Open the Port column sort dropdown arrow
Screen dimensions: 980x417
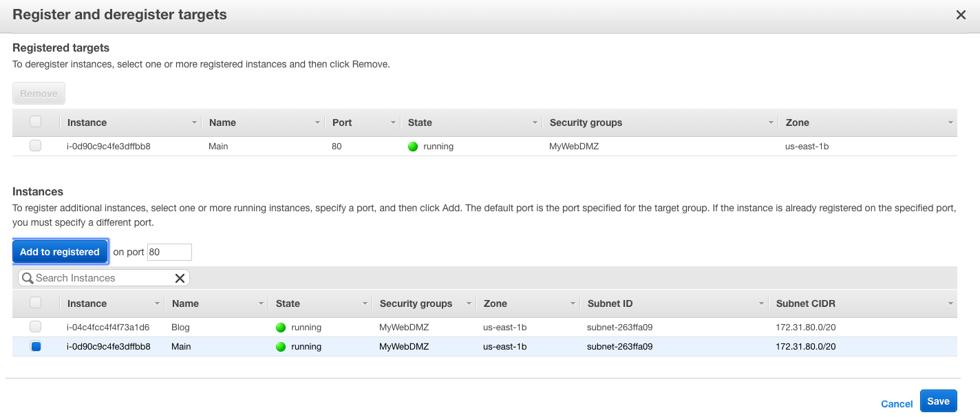coord(393,123)
